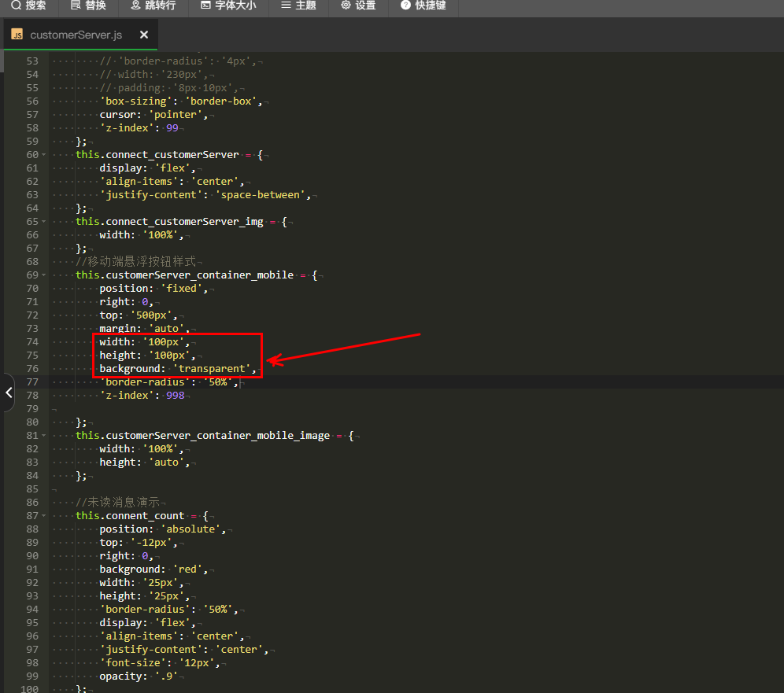The height and width of the screenshot is (693, 784).
Task: Expand the collapsed left sidebar arrow
Action: point(8,392)
